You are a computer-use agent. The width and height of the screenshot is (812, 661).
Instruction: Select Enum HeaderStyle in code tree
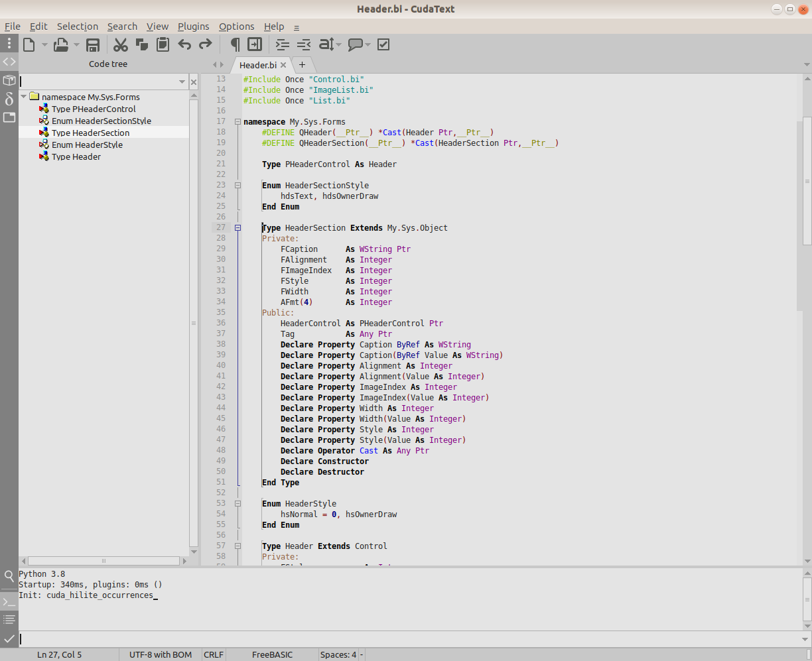coord(87,145)
